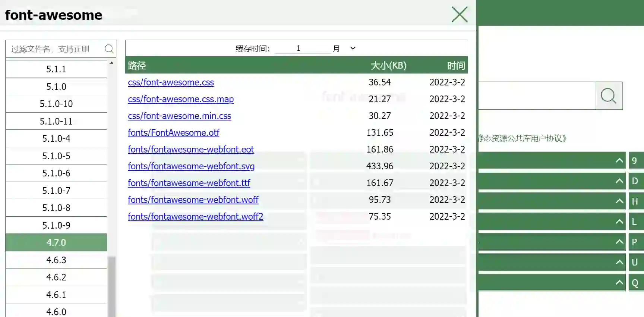The width and height of the screenshot is (644, 317).
Task: Select version 4.6.3 in list
Action: 56,260
